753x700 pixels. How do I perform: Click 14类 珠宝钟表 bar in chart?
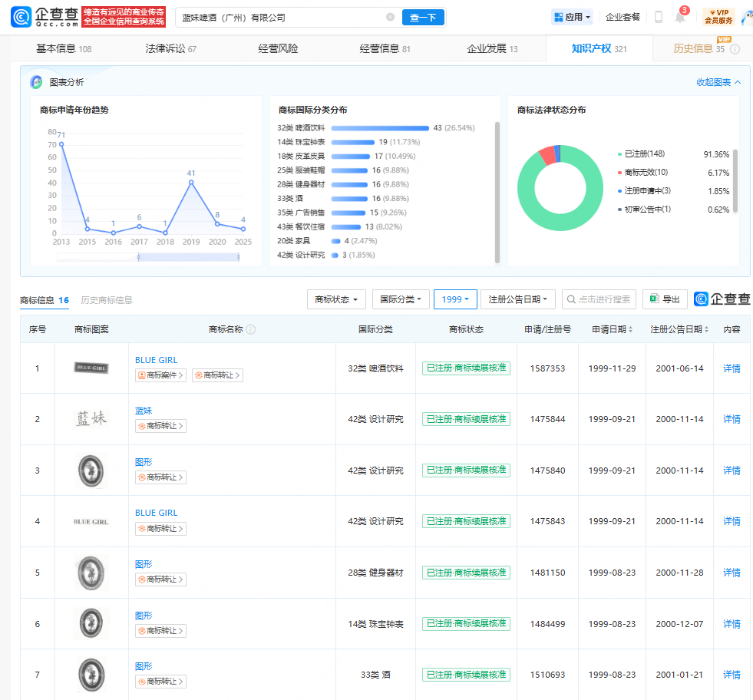pyautogui.click(x=353, y=142)
